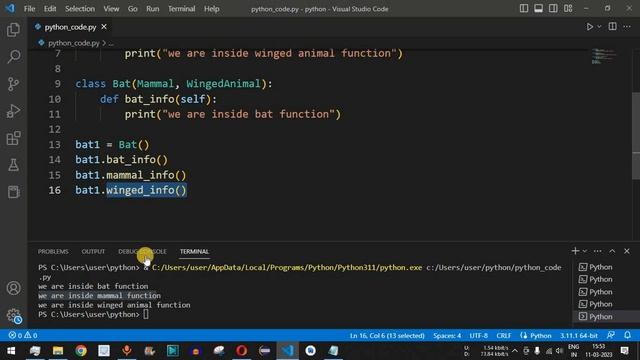Click the editor minimap

(x=604, y=56)
